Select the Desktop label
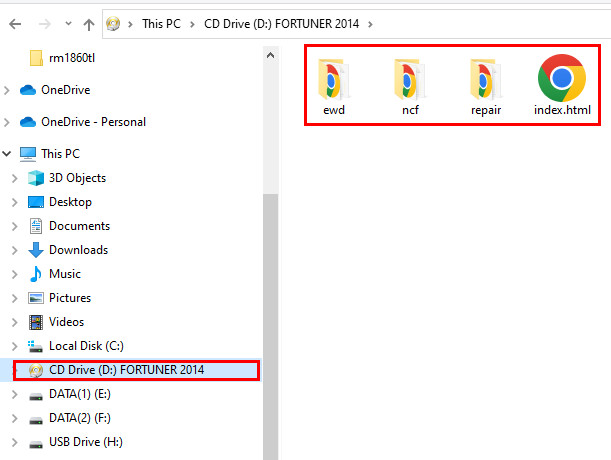 point(71,202)
